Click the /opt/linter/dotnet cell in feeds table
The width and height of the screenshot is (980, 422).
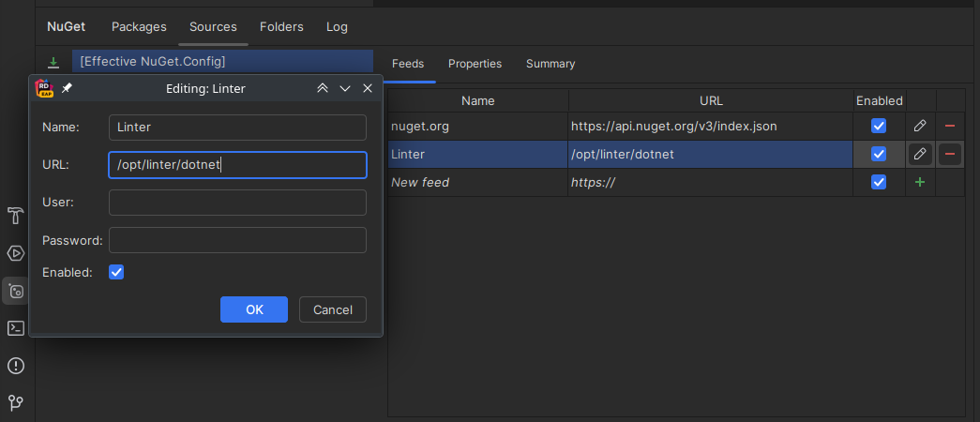tap(711, 154)
